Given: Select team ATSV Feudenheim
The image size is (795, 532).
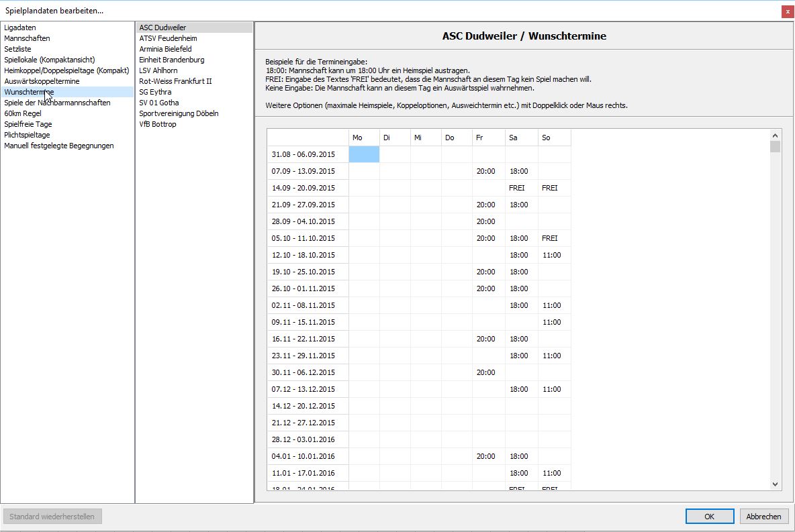Looking at the screenshot, I should [x=168, y=38].
